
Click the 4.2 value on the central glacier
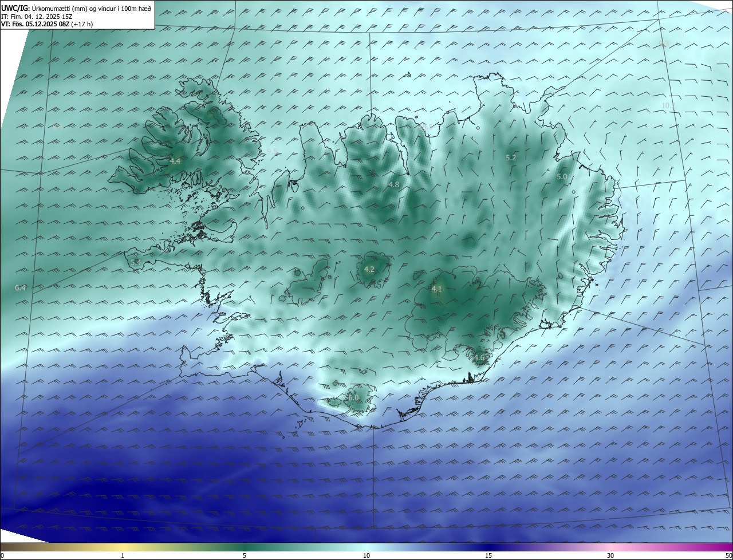pyautogui.click(x=369, y=269)
